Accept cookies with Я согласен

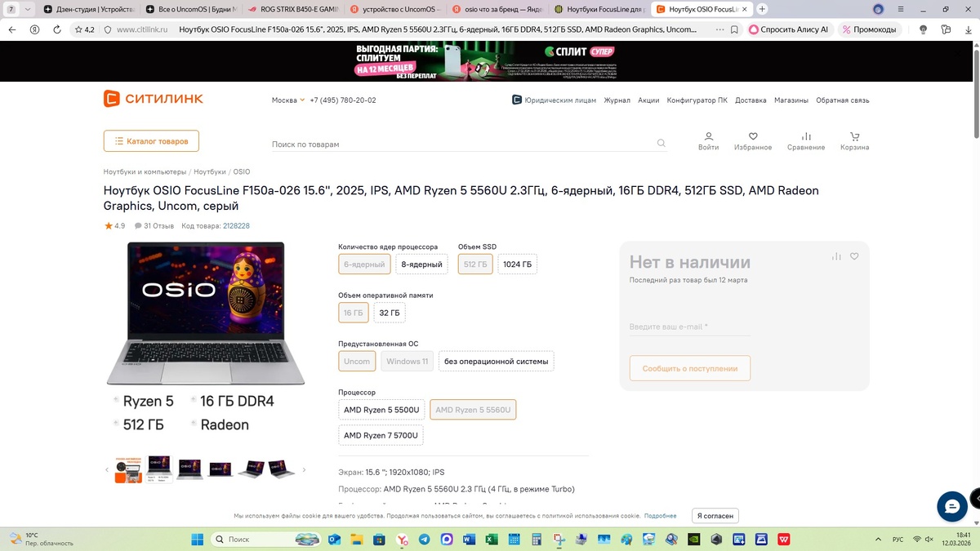pos(716,516)
